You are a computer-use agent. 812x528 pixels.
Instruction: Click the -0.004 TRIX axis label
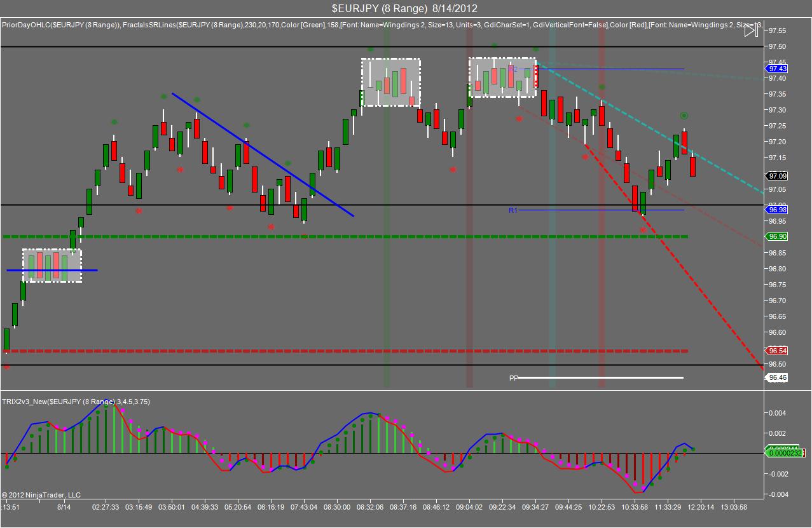[x=778, y=494]
